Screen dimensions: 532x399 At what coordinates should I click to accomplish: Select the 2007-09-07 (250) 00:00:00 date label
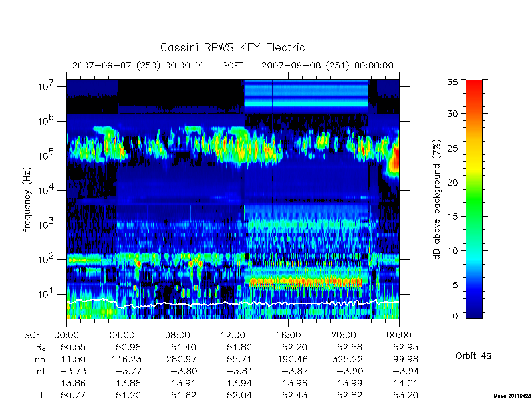click(138, 65)
